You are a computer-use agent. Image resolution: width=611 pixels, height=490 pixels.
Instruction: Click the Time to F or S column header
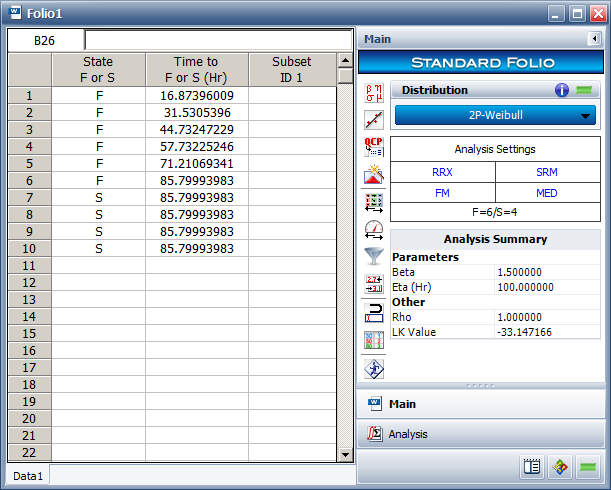197,69
